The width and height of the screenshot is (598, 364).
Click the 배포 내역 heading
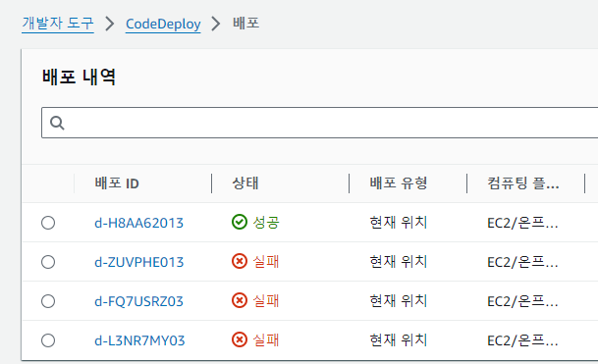79,77
